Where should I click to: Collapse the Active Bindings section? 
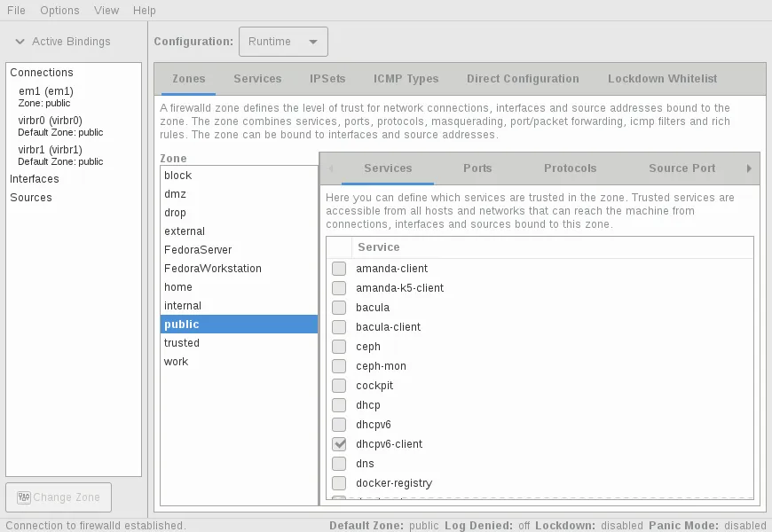20,42
